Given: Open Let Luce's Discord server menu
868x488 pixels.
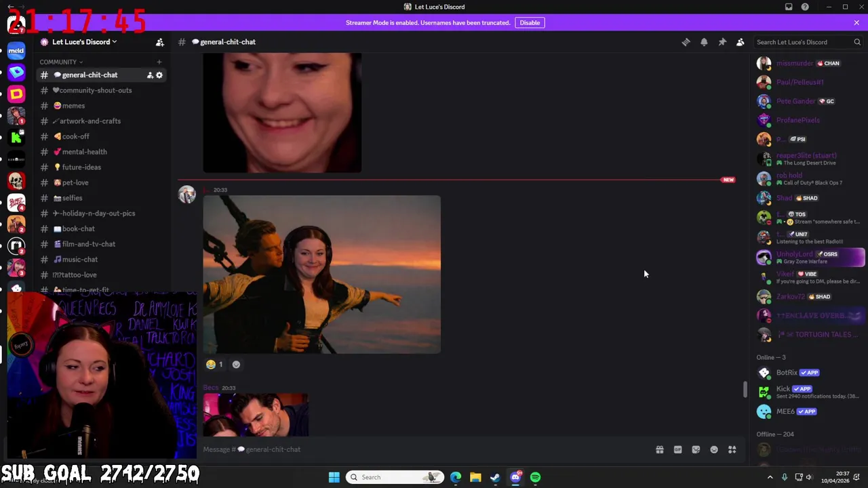Looking at the screenshot, I should pyautogui.click(x=84, y=42).
